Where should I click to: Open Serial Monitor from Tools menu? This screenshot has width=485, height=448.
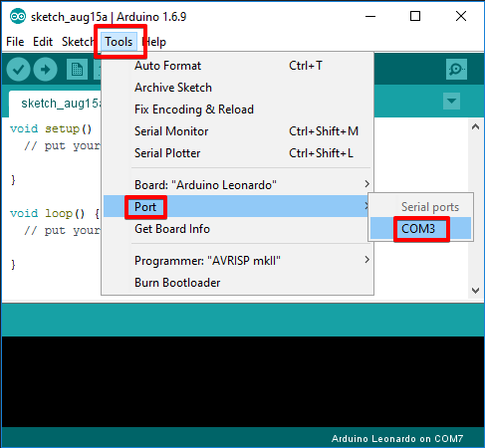[x=237, y=131]
